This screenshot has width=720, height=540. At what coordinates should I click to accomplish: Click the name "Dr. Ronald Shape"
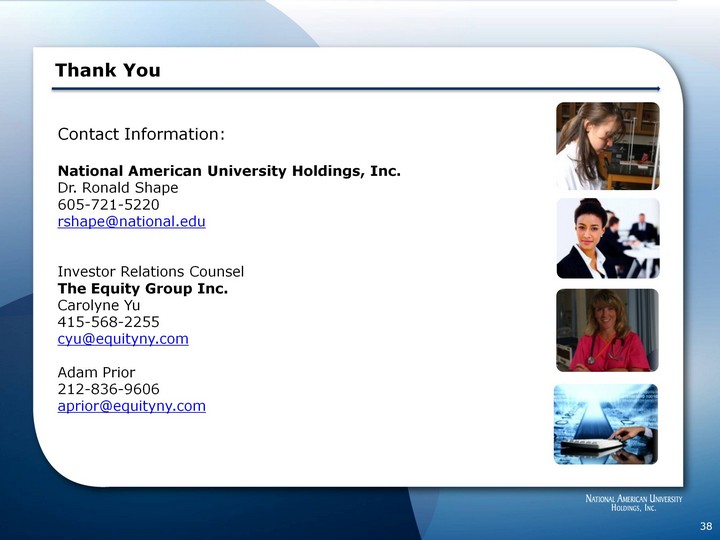[x=118, y=188]
